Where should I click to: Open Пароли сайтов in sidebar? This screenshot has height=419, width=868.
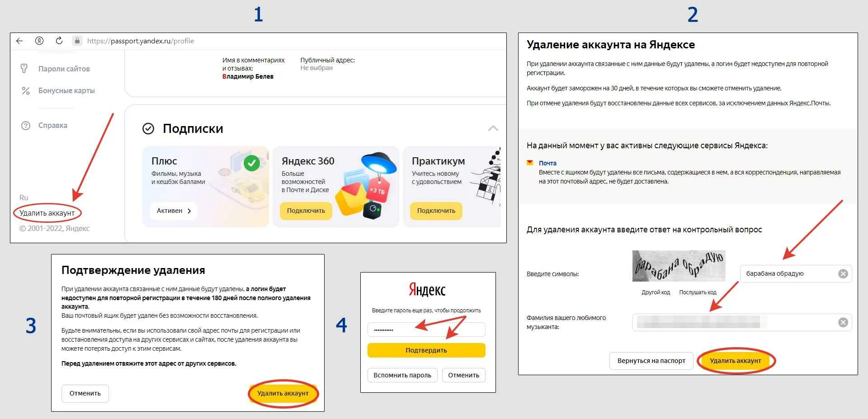point(64,69)
